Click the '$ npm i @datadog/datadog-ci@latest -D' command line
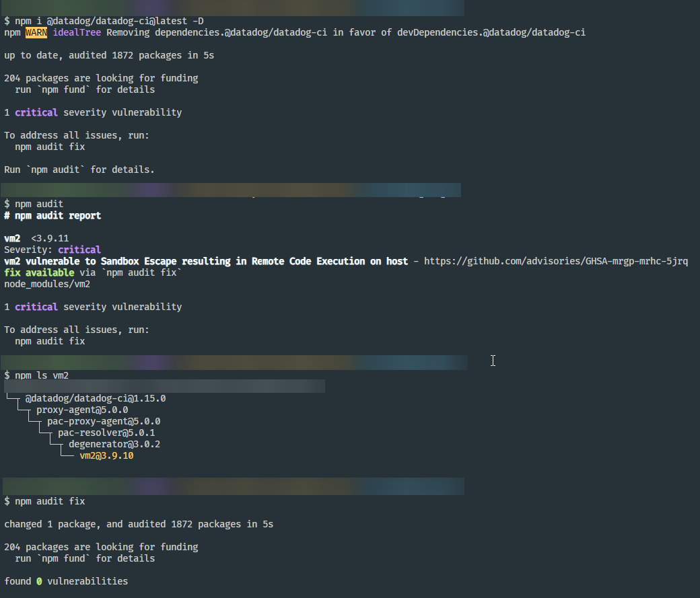 click(x=104, y=21)
